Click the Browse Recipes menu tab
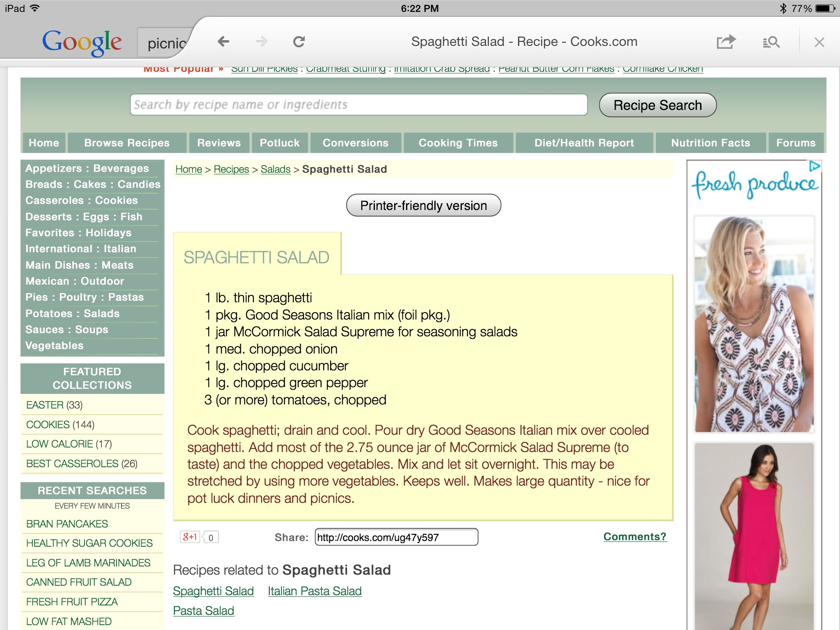Viewport: 840px width, 630px height. [126, 142]
